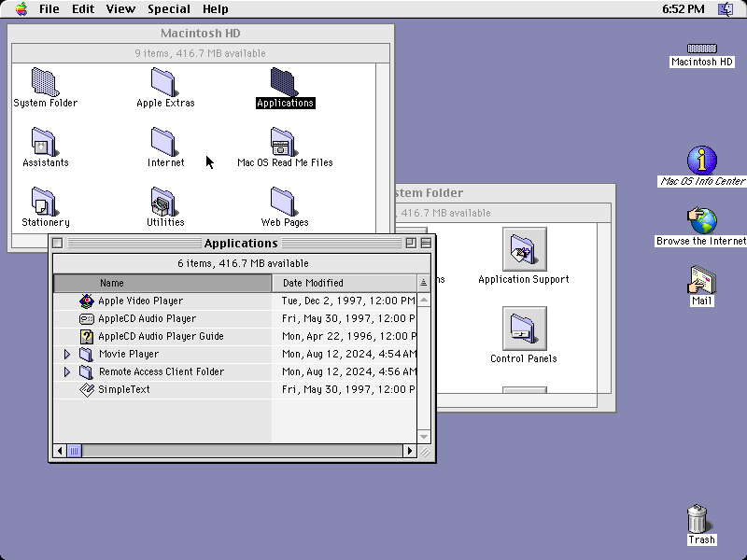This screenshot has width=747, height=560.
Task: Select the Mac OS Info Center desktop icon
Action: pos(702,160)
